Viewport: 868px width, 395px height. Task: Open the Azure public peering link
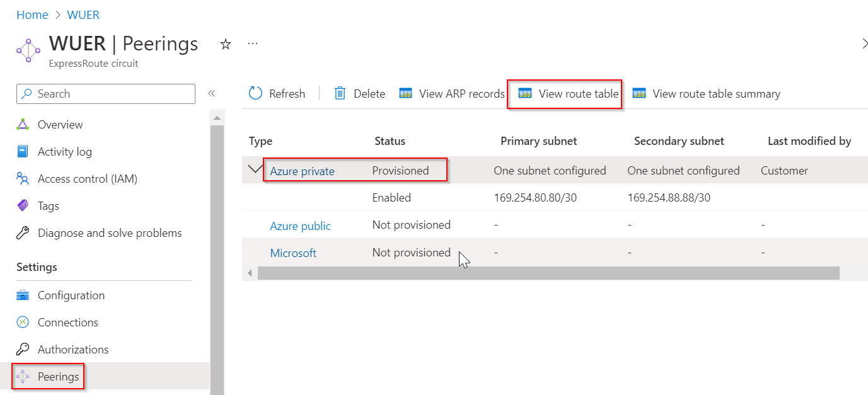click(x=300, y=226)
